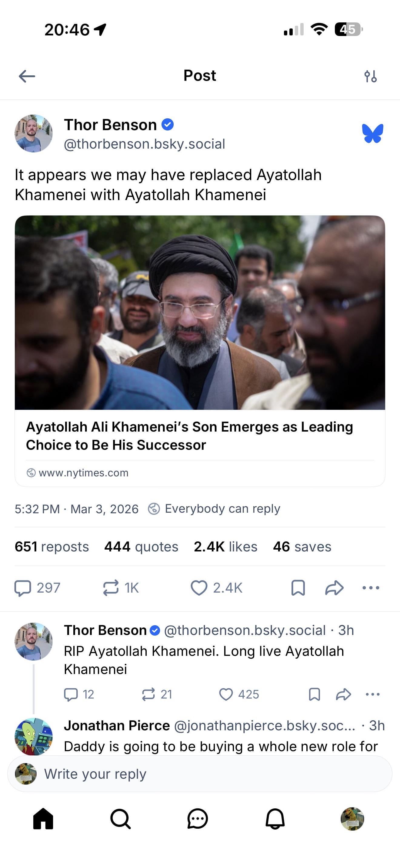The image size is (400, 868).
Task: Tap the blue Bluesky butterfly icon
Action: [x=373, y=133]
